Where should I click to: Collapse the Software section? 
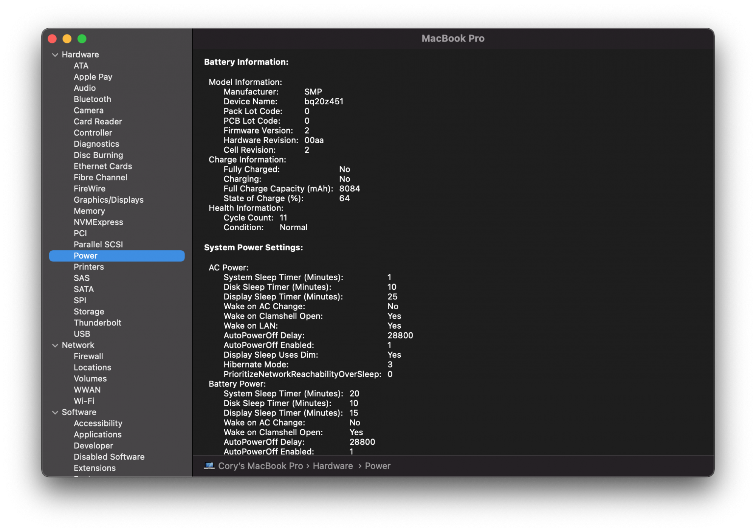55,412
